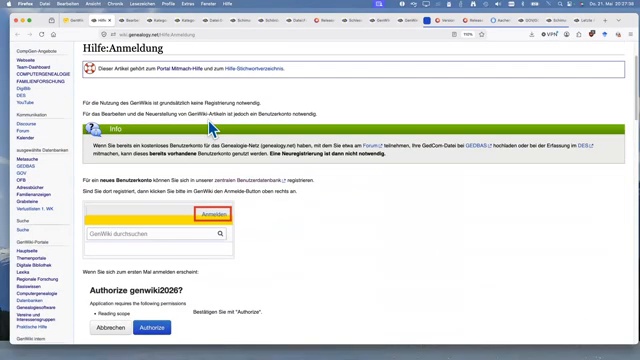Screen dimensions: 640x360
Task: Open the DES link in the info box
Action: pos(585,145)
